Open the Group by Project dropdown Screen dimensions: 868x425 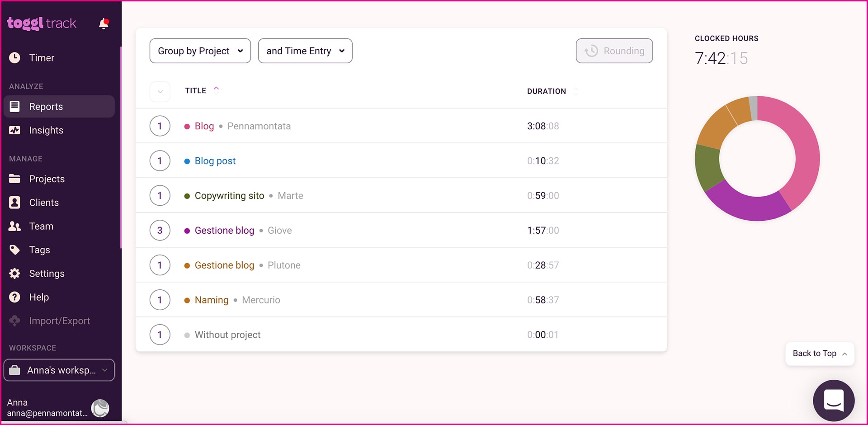200,51
